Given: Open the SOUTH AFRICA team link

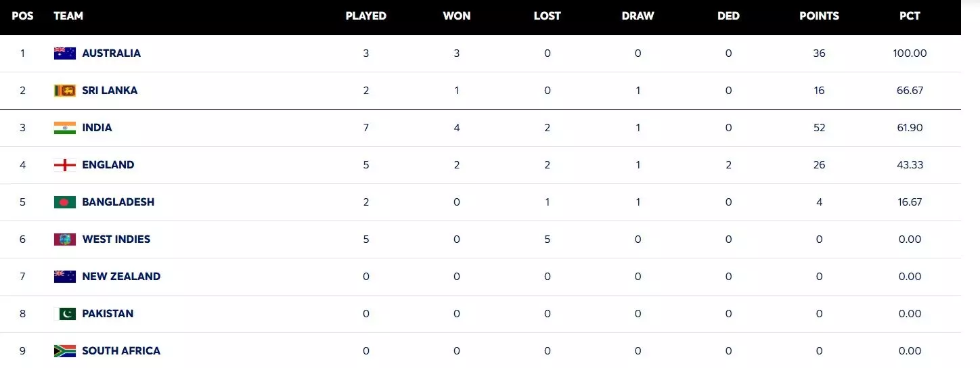Looking at the screenshot, I should [121, 351].
